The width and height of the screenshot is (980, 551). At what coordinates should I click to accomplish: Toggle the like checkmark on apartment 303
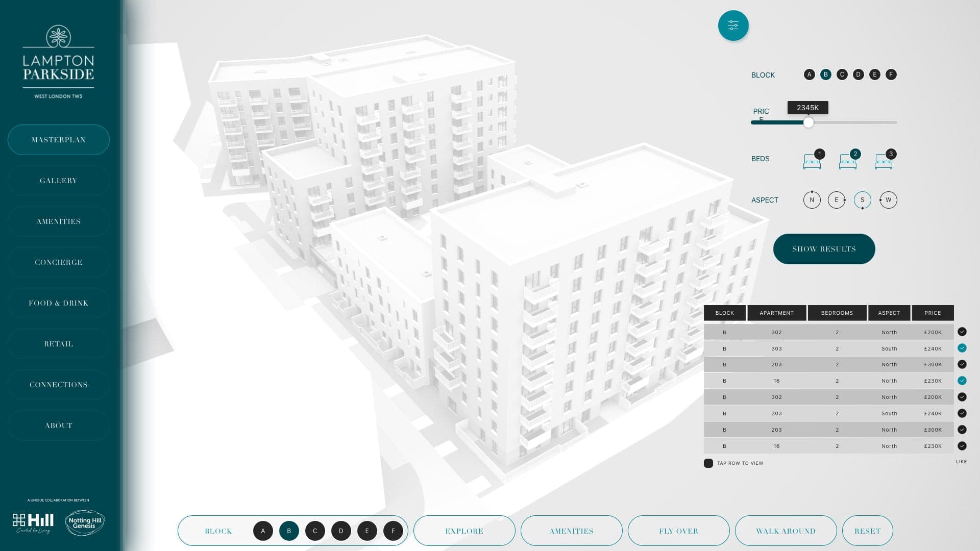pyautogui.click(x=963, y=348)
